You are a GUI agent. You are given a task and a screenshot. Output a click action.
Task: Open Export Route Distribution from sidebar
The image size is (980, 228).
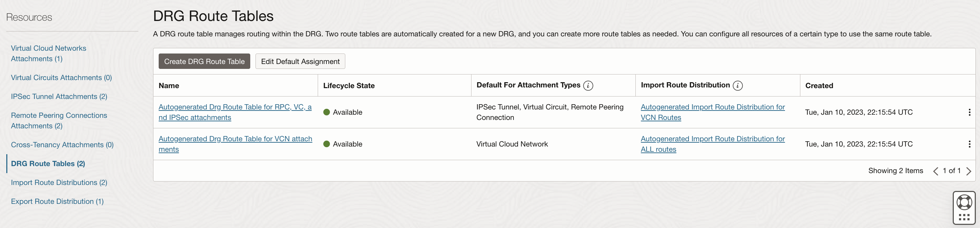click(57, 201)
